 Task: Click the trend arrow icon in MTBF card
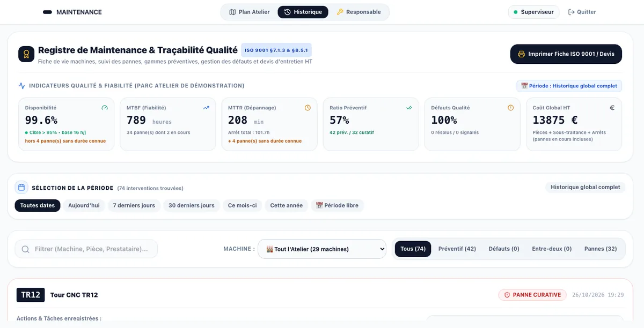206,108
